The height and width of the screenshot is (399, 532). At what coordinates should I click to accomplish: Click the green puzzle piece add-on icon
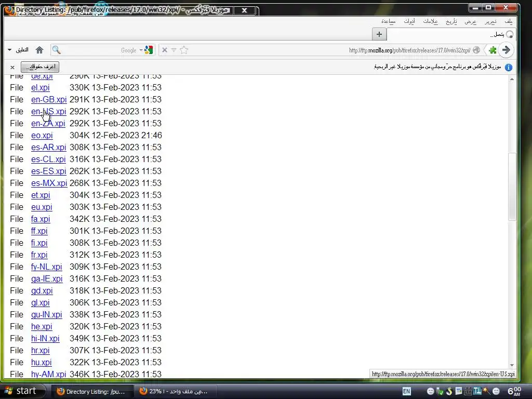[x=493, y=50]
